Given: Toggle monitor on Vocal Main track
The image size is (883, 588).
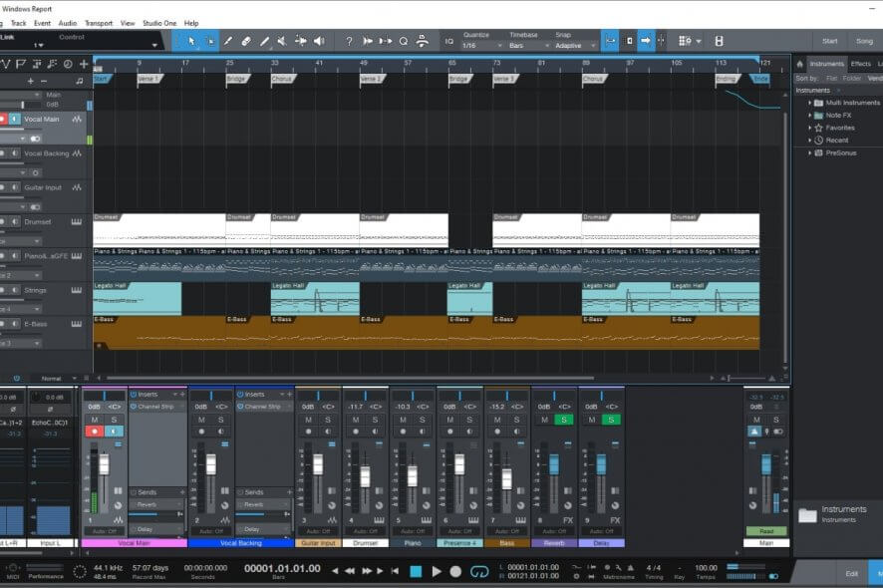Looking at the screenshot, I should pyautogui.click(x=15, y=119).
